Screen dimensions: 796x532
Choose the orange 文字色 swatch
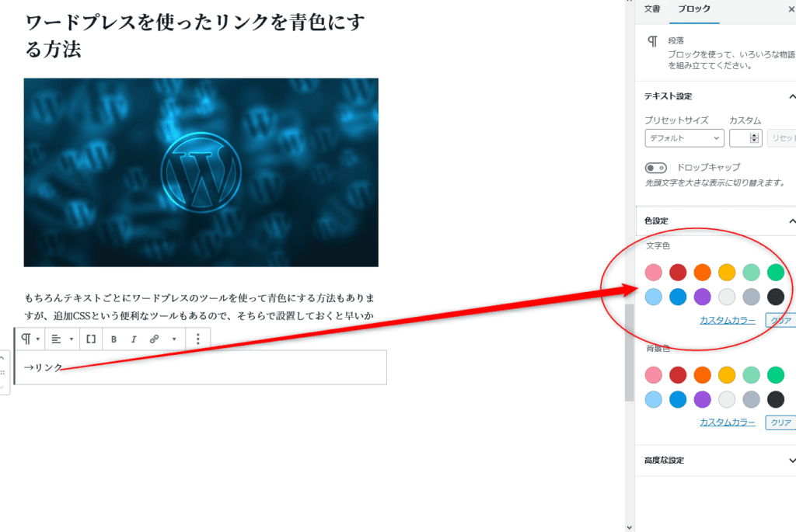point(702,273)
